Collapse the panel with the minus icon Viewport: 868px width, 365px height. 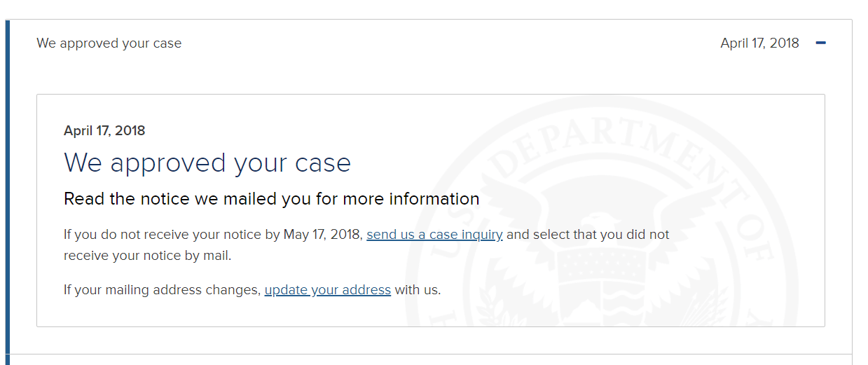click(821, 43)
